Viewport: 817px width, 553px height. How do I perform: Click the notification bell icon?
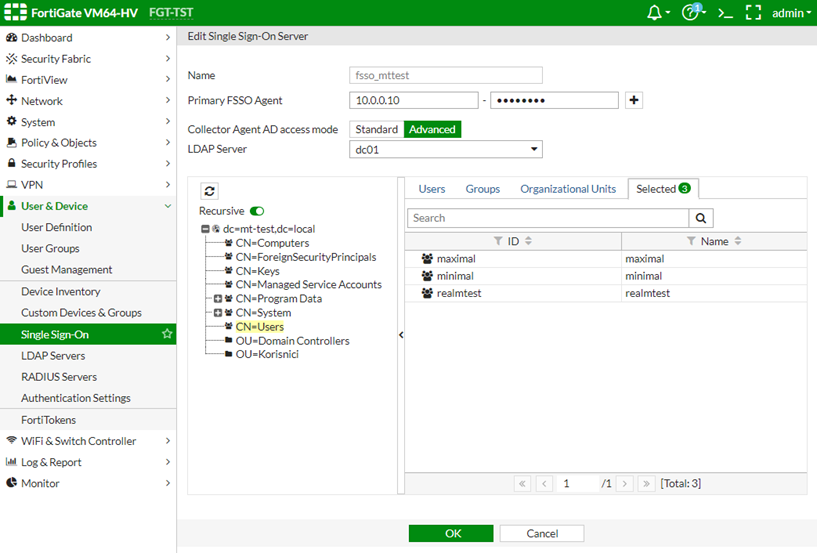(656, 13)
